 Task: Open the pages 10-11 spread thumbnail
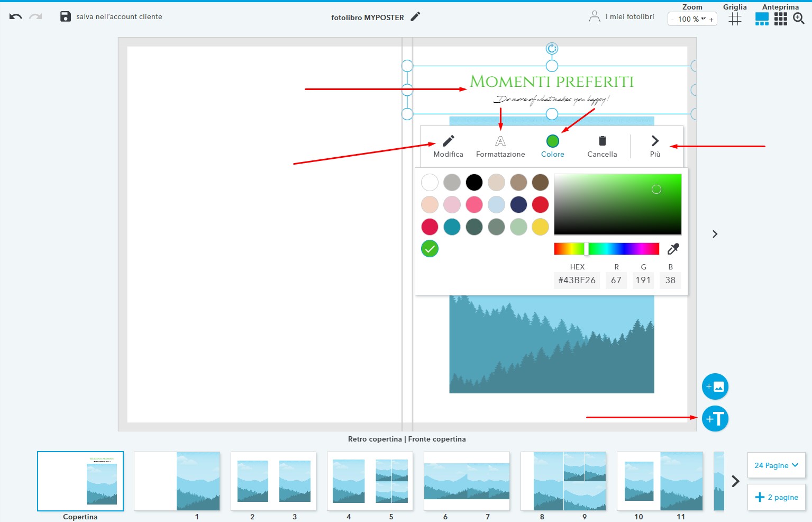click(660, 481)
